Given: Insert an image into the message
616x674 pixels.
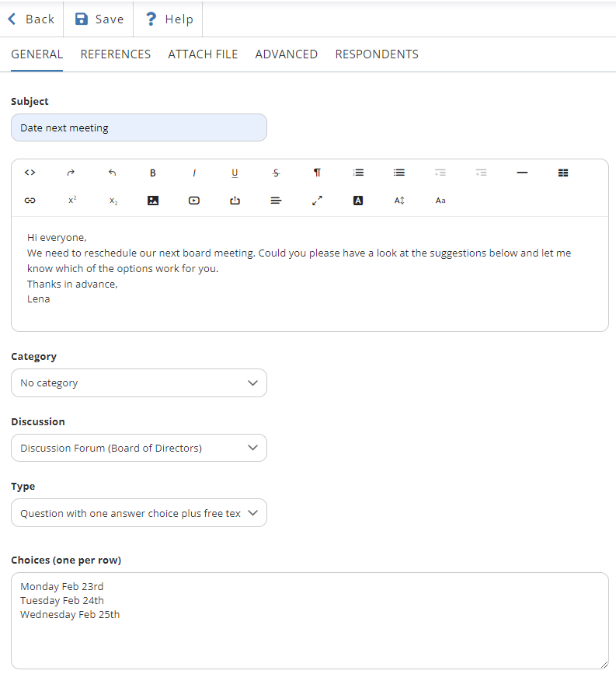Looking at the screenshot, I should click(x=153, y=201).
